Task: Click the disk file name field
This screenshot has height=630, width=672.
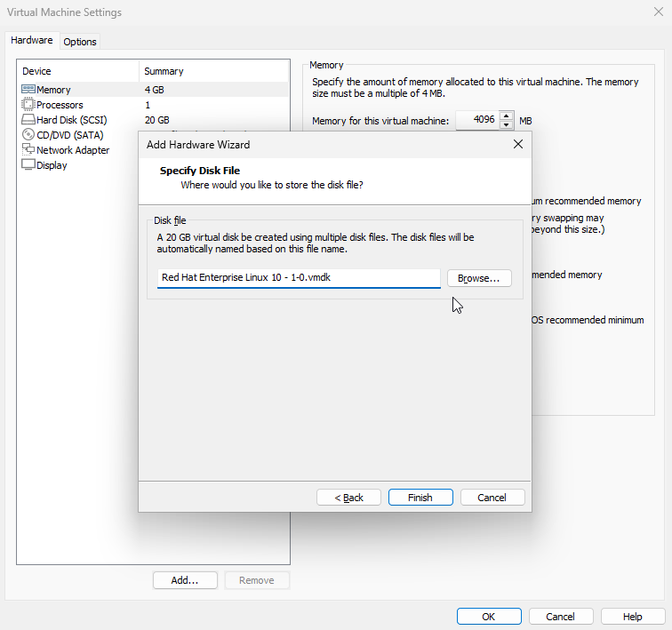Action: click(x=298, y=278)
